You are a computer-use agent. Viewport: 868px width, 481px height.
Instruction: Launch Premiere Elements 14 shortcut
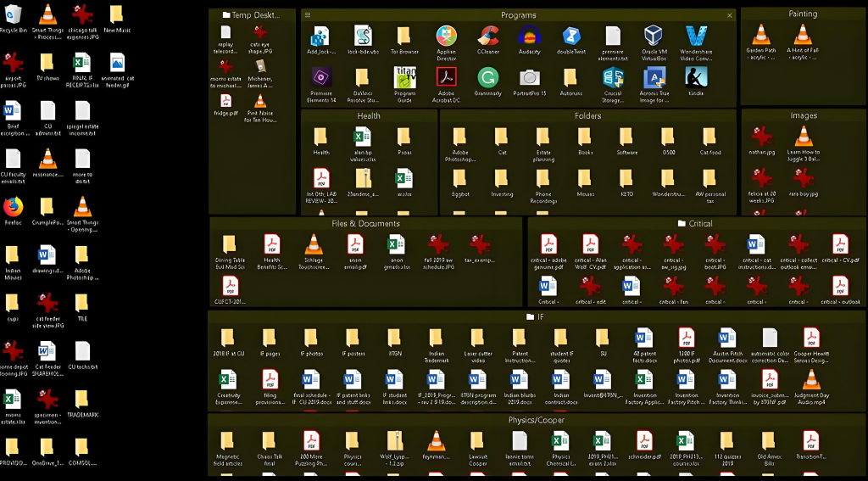[320, 78]
